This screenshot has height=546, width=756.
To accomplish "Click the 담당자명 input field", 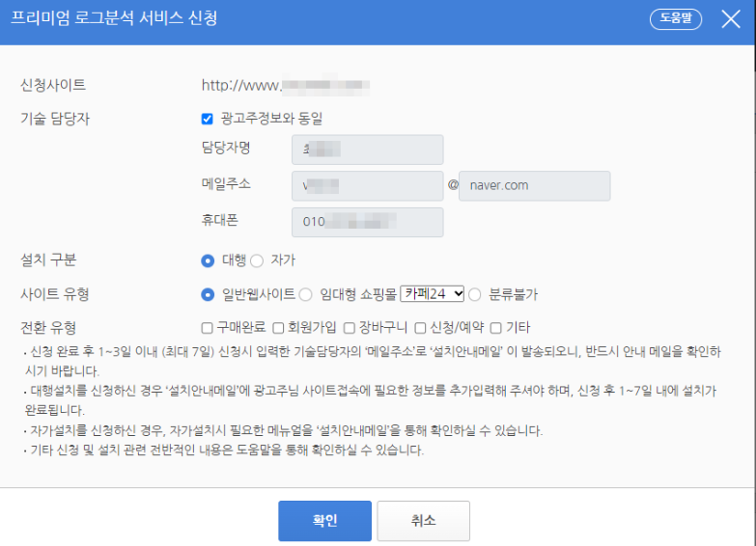I will (367, 150).
